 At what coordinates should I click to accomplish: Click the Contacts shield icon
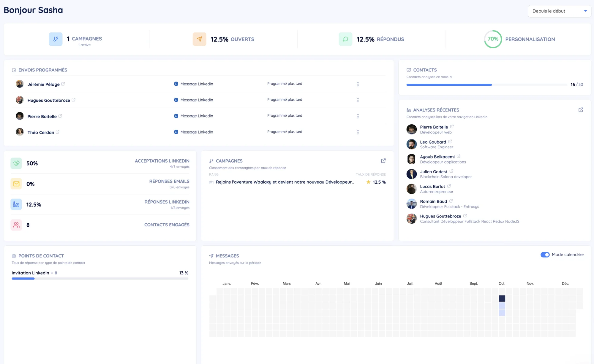[x=409, y=70]
